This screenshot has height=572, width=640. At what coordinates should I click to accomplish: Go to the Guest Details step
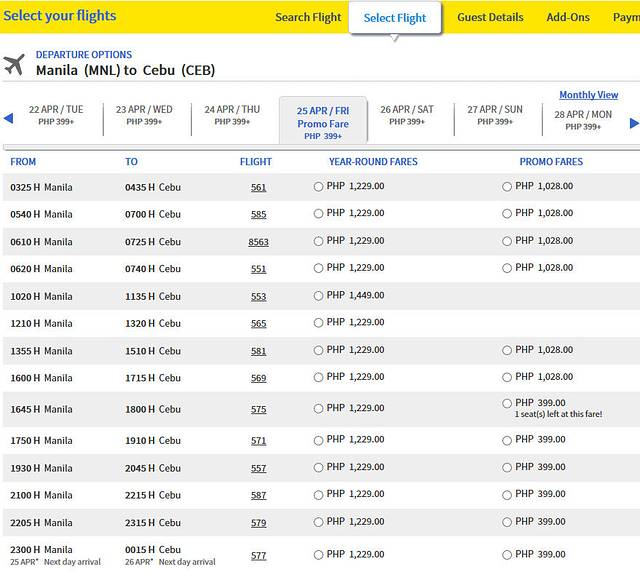coord(490,17)
